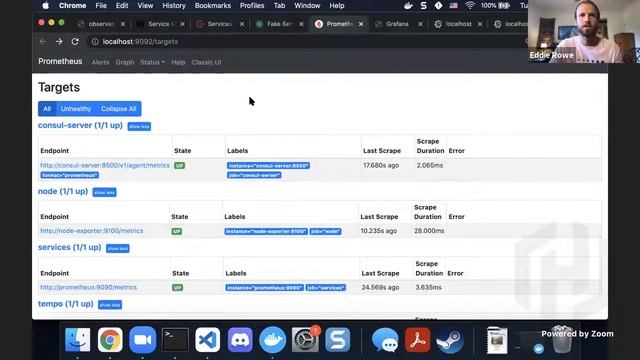
Task: Click the node (1/1 up) heading
Action: click(x=63, y=191)
